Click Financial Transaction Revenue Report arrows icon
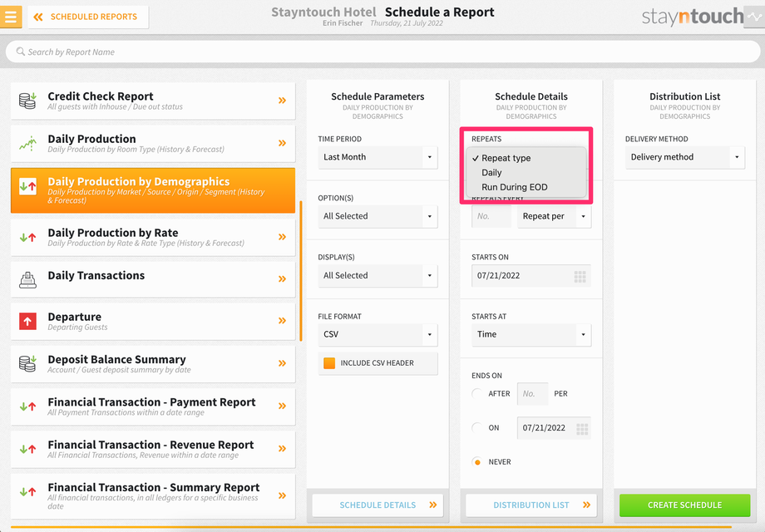The image size is (765, 532). (27, 449)
